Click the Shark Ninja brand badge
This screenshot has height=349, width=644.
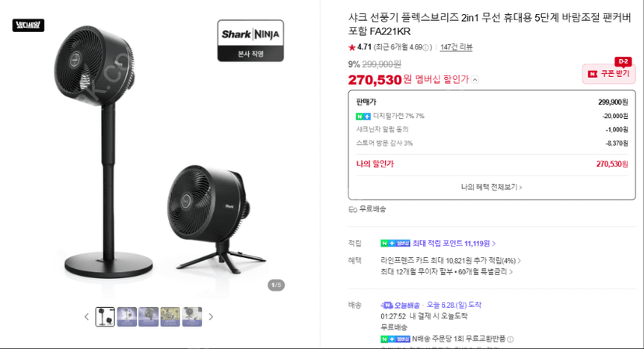pyautogui.click(x=250, y=40)
